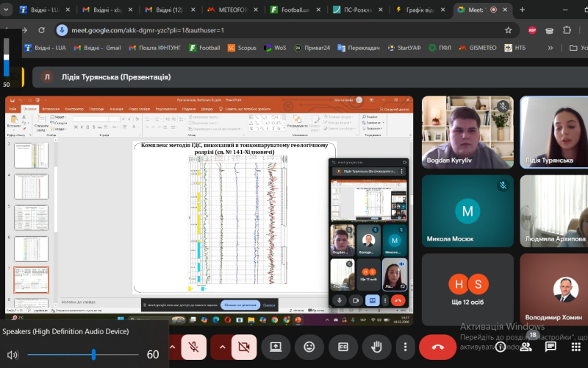The width and height of the screenshot is (588, 368).
Task: Open the browser Extensions puzzle icon
Action: pos(567,30)
